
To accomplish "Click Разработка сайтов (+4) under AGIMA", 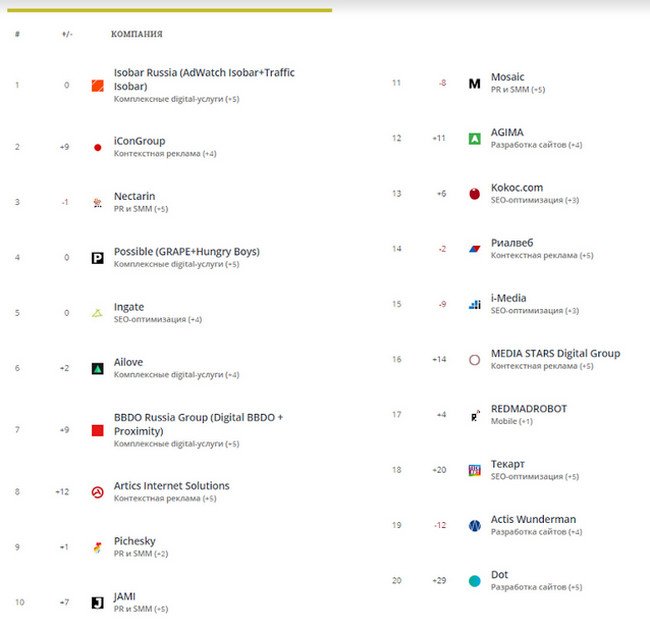I will (x=536, y=145).
